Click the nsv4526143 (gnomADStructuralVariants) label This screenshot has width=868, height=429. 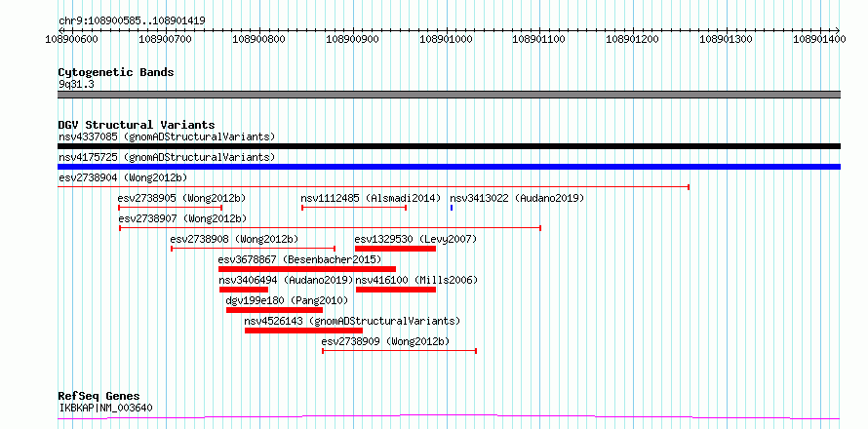(352, 321)
